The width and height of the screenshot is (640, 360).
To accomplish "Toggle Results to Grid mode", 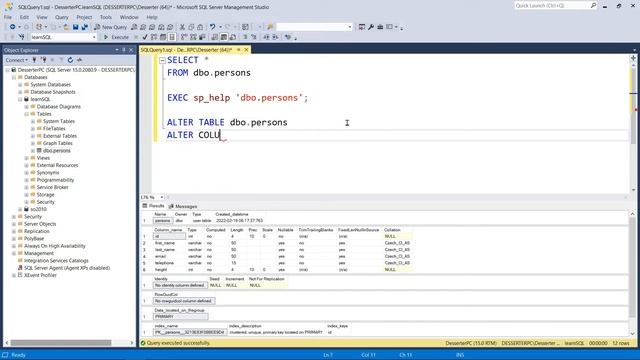I will point(224,37).
